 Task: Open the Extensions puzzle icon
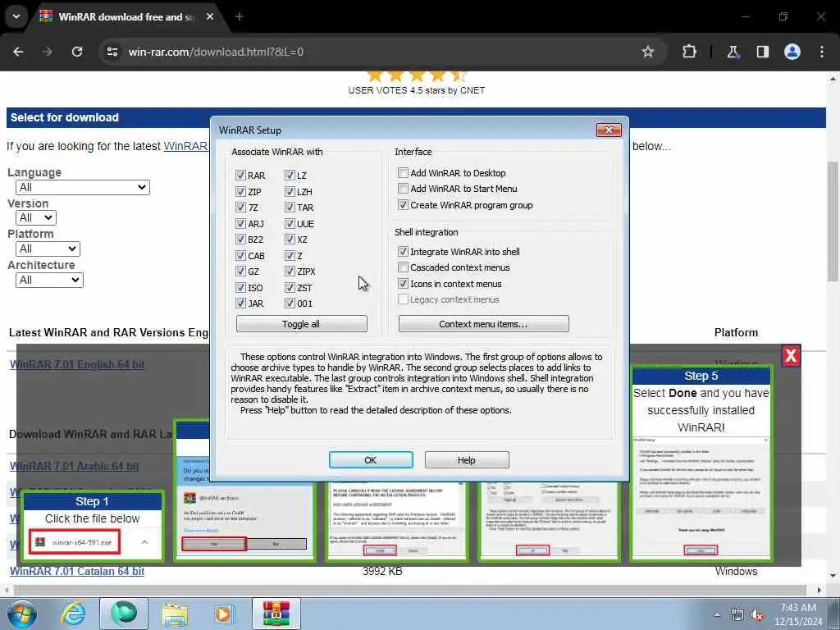click(689, 52)
